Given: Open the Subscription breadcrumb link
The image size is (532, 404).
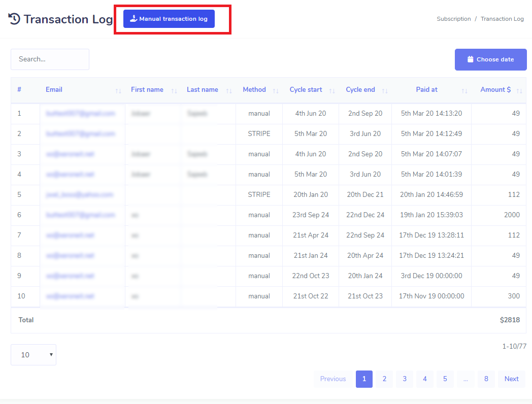Looking at the screenshot, I should click(454, 19).
